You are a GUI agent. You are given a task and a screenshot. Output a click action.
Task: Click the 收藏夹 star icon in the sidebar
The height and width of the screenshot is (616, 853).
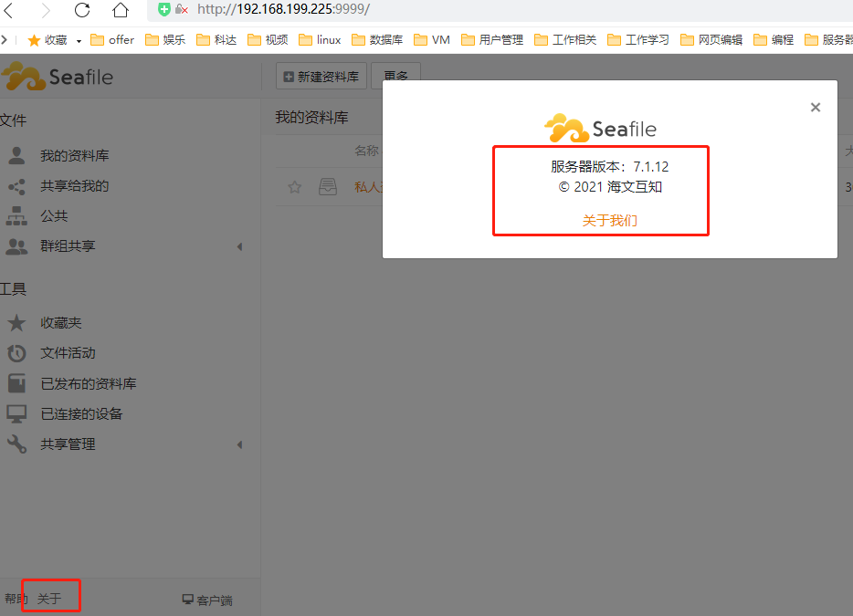tap(16, 323)
